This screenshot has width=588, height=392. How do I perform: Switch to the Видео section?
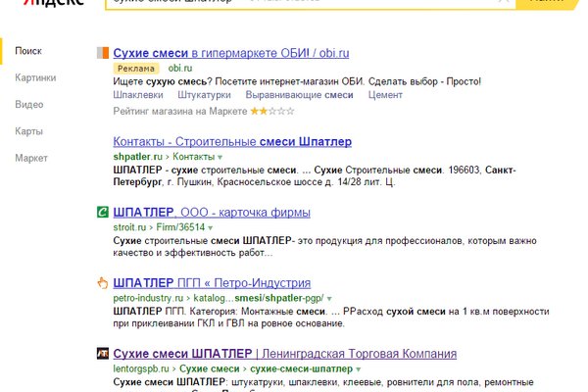(29, 104)
